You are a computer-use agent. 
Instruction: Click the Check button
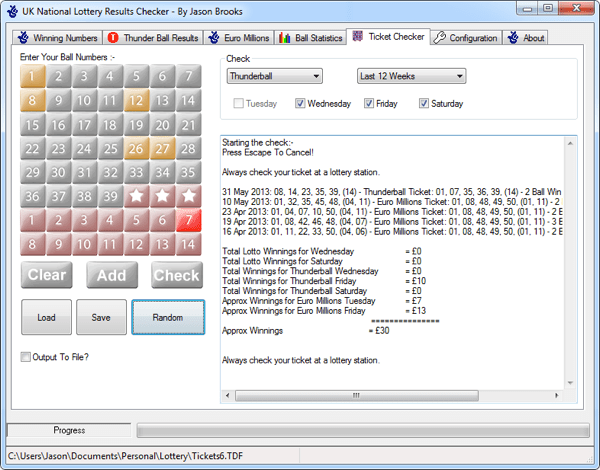[x=177, y=275]
